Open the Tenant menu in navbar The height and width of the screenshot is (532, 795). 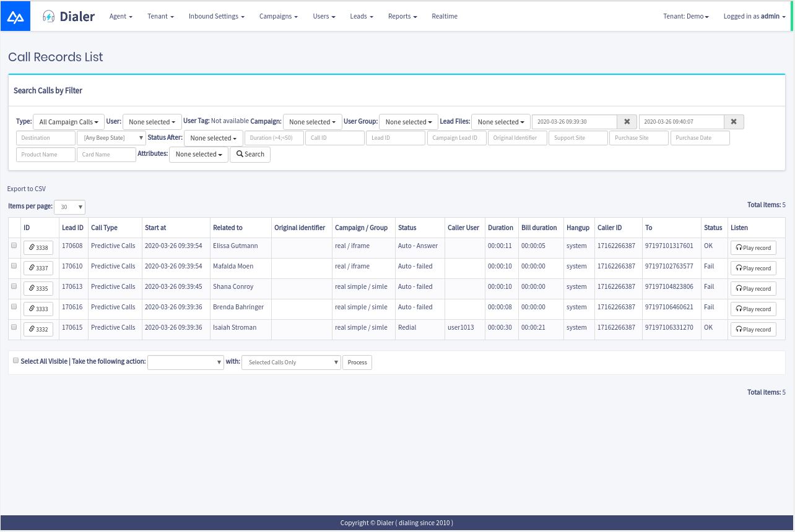[160, 16]
